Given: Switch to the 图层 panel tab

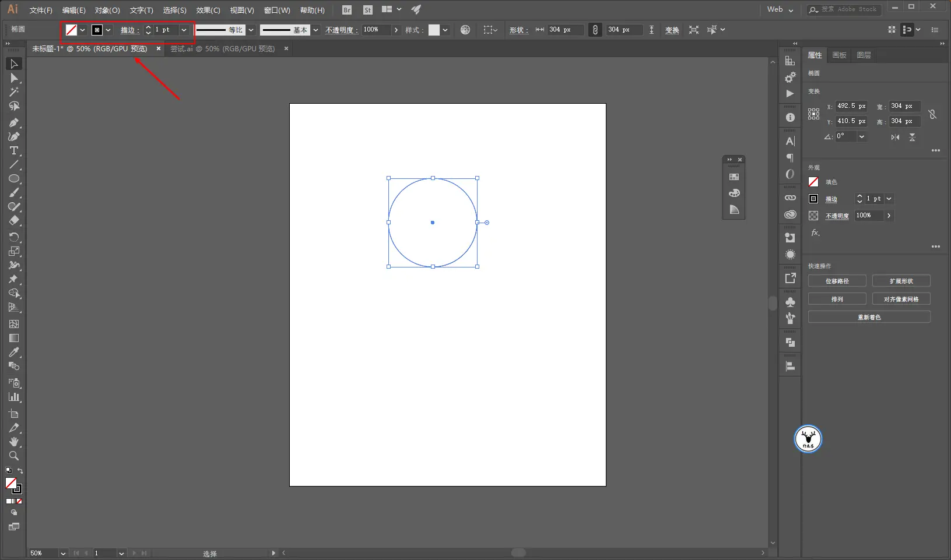Looking at the screenshot, I should (x=864, y=55).
